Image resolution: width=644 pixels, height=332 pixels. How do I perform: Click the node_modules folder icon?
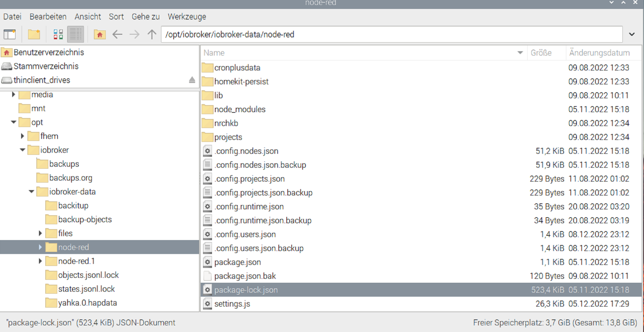[207, 109]
